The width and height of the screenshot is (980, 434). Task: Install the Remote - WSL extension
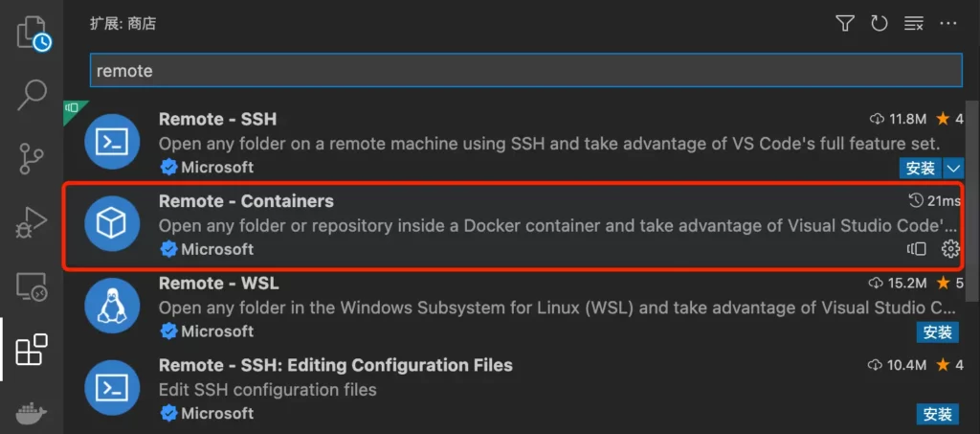point(937,332)
